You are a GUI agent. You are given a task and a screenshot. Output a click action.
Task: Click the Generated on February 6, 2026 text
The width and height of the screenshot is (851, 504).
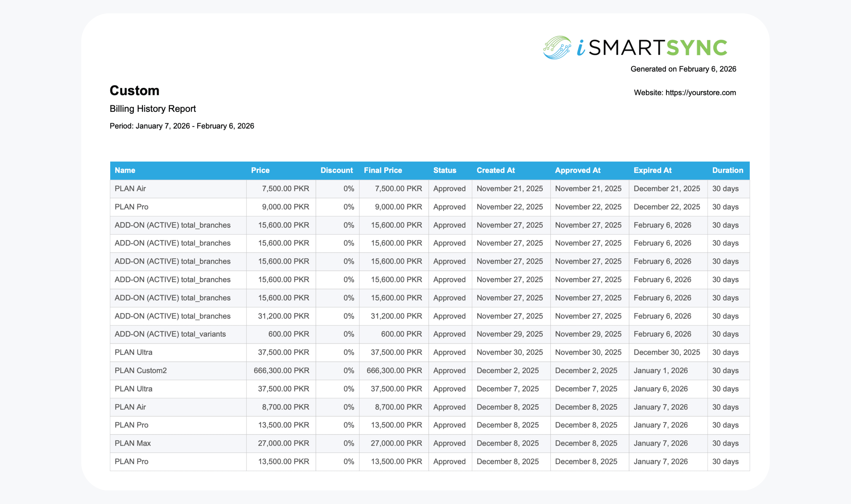(x=684, y=69)
